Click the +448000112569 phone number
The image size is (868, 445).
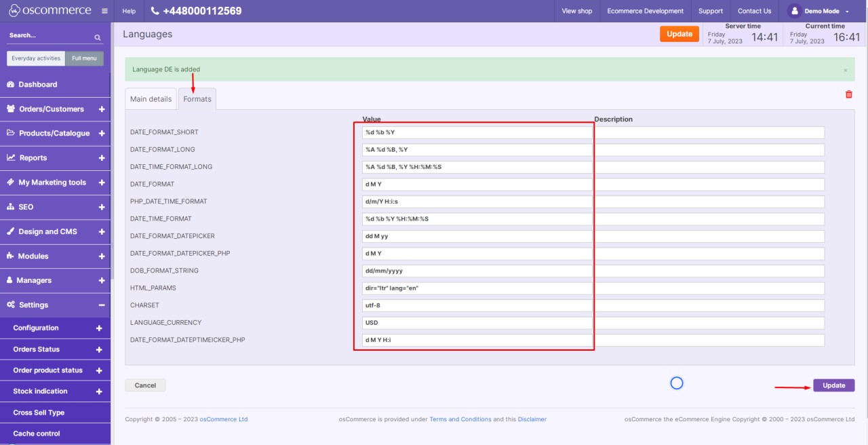[202, 11]
